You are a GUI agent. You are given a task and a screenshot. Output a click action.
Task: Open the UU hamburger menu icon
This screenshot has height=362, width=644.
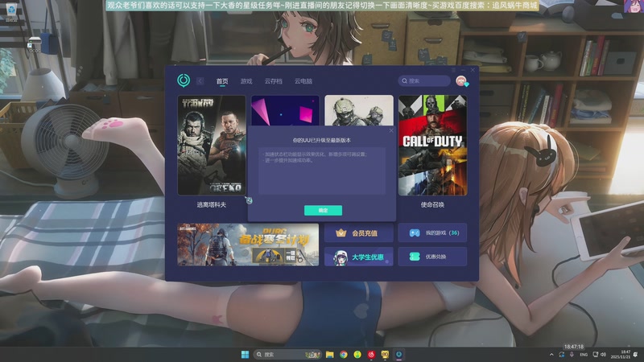[x=453, y=70]
